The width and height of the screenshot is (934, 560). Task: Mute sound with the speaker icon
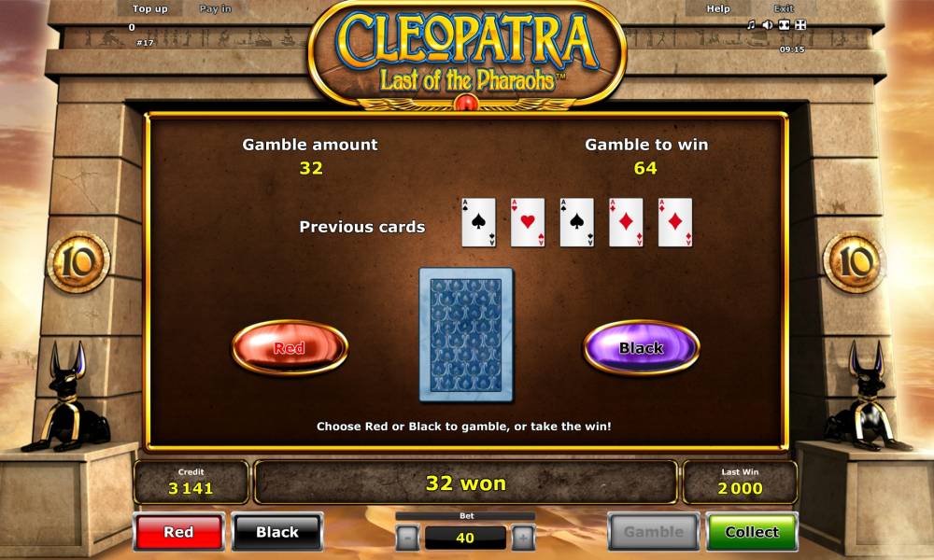[x=768, y=25]
